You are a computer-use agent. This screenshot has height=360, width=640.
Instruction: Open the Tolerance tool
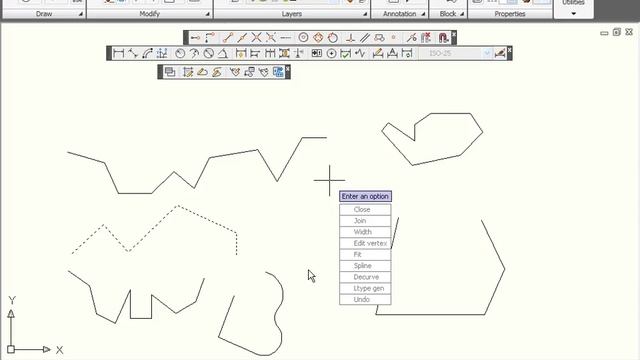pos(317,53)
